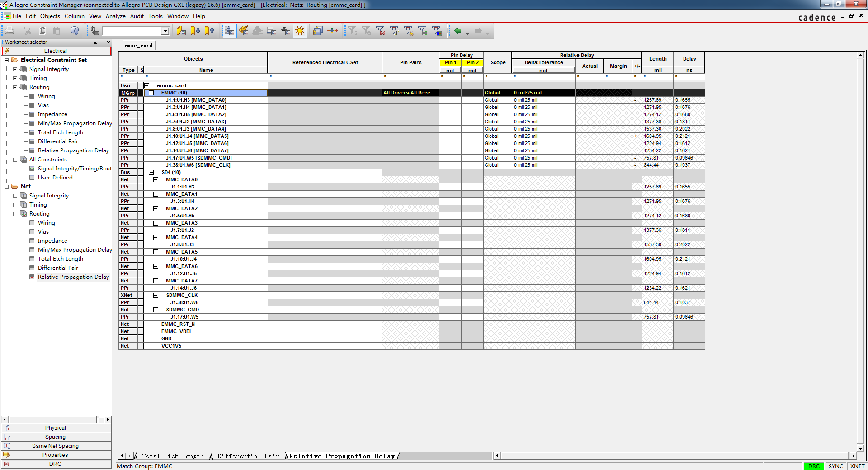
Task: Collapse the MMC_DATA0 net row
Action: pos(156,179)
